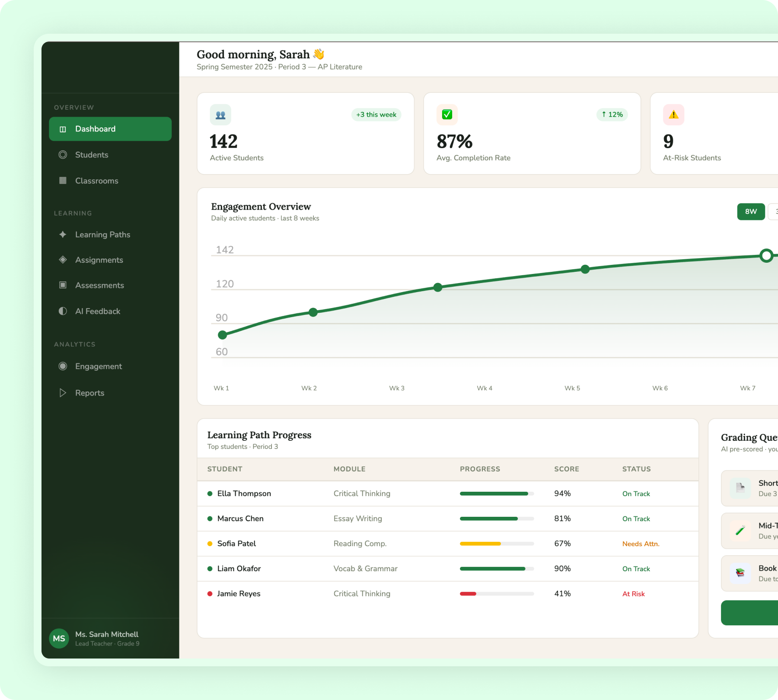This screenshot has height=700, width=778.
Task: Select the Assignments diamond icon
Action: tap(63, 260)
